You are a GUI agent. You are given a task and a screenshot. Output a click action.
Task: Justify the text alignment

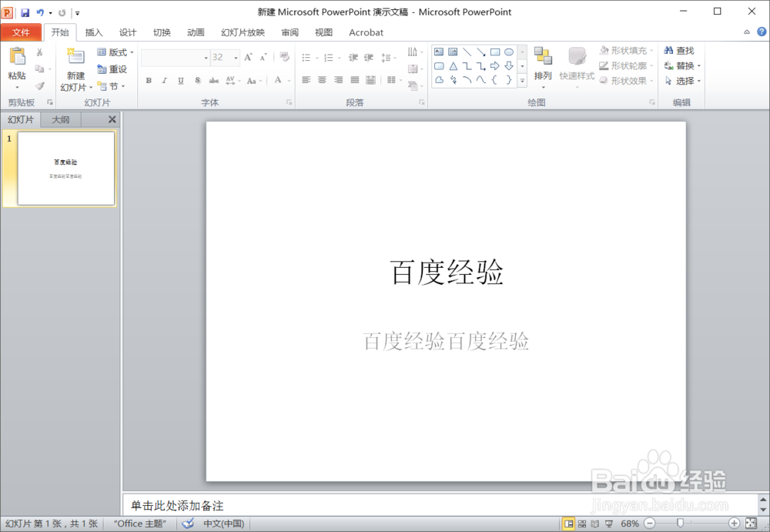coord(354,80)
